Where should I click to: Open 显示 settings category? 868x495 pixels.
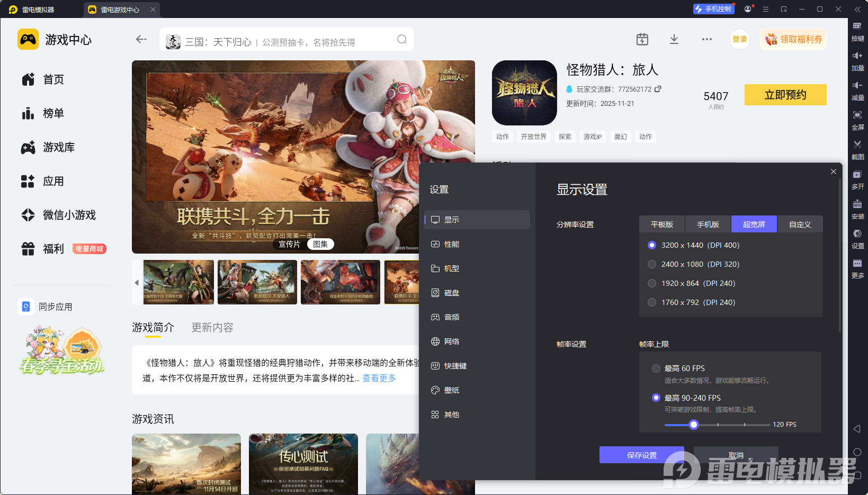click(477, 220)
